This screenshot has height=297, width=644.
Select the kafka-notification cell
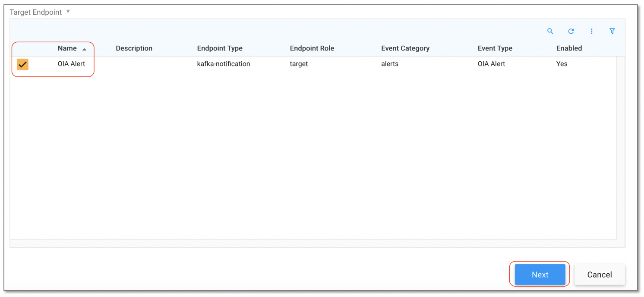click(223, 64)
